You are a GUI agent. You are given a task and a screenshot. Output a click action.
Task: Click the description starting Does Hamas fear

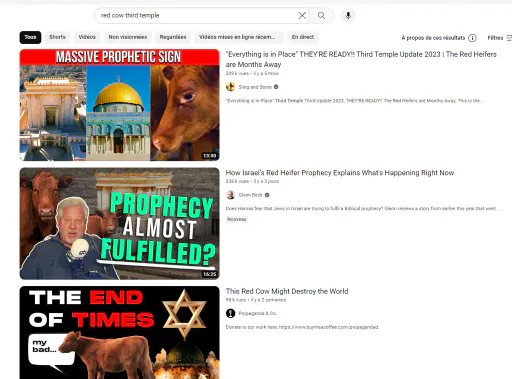tap(363, 208)
